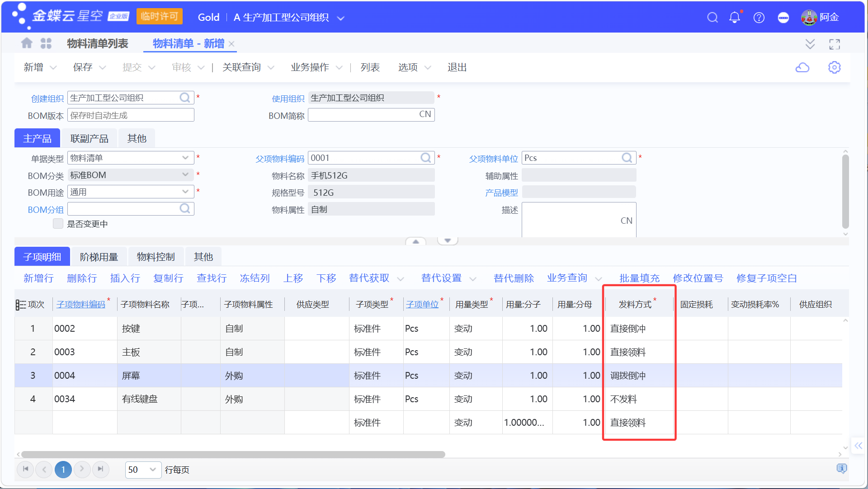Click the search icon in header
This screenshot has width=868, height=489.
pyautogui.click(x=712, y=18)
